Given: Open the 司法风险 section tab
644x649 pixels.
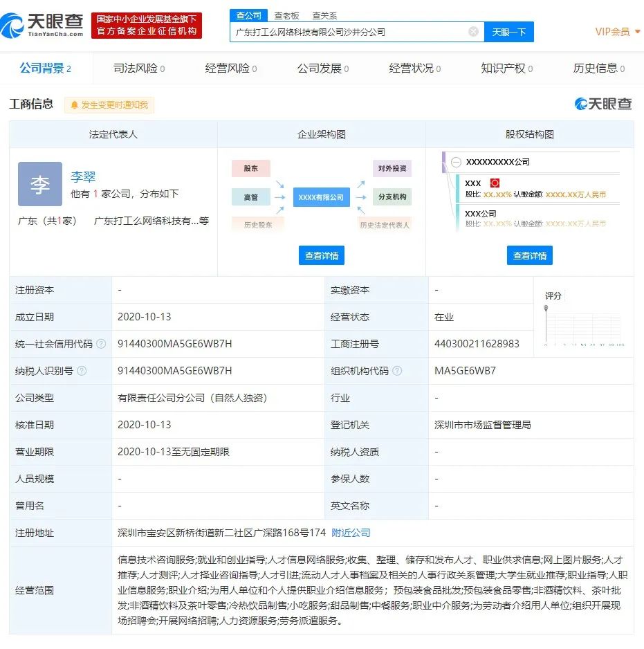Looking at the screenshot, I should (138, 68).
